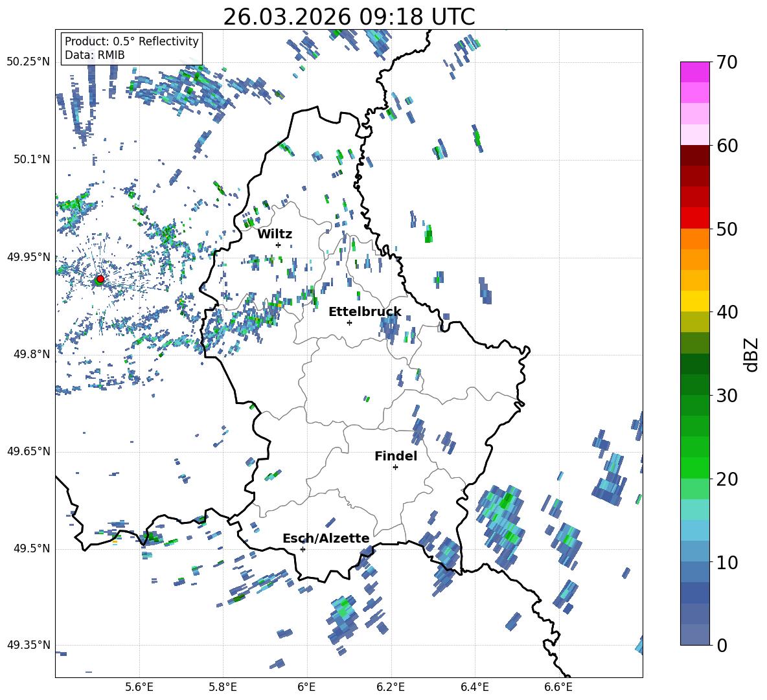Click the 50.1°N latitude label
The width and height of the screenshot is (767, 700).
[x=31, y=159]
